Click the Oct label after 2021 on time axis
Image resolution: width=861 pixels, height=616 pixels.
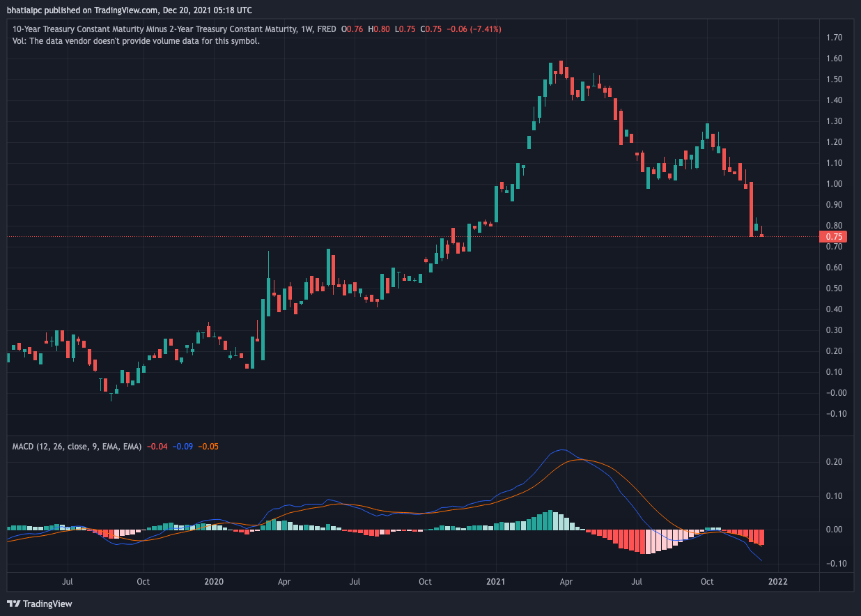(x=706, y=581)
